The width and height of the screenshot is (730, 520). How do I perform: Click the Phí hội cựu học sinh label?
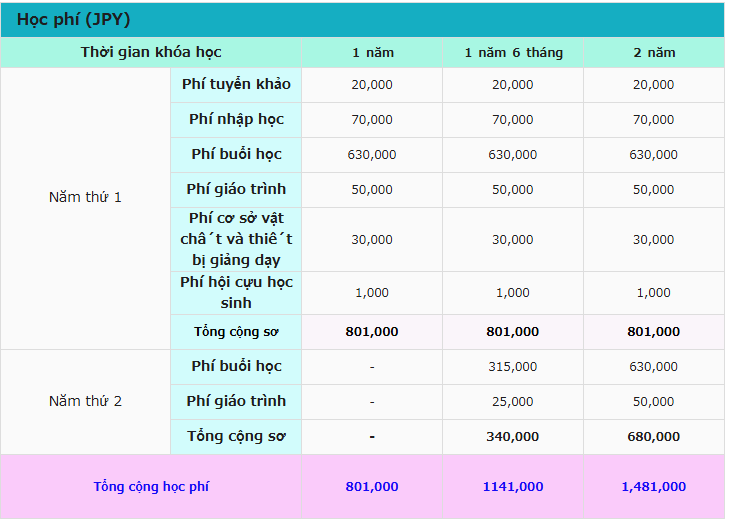pyautogui.click(x=236, y=292)
